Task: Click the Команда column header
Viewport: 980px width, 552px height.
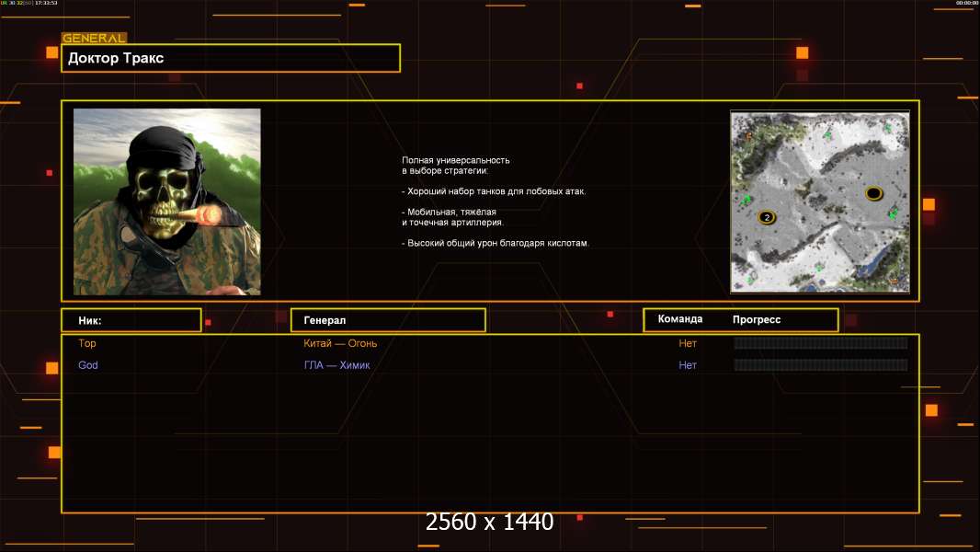Action: [x=680, y=319]
